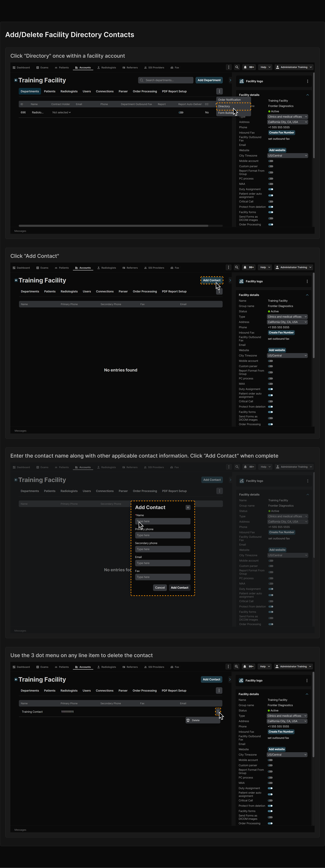
Task: Toggle Custom parser switch in the second screenshot
Action: point(270,366)
